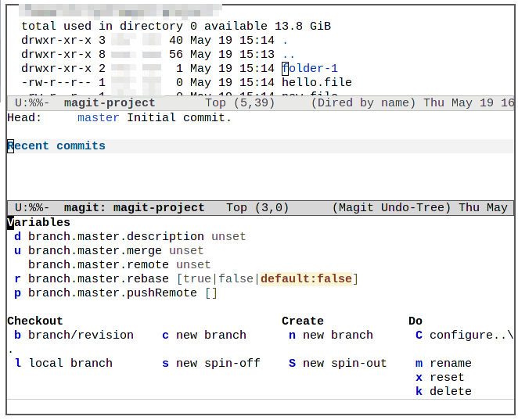Create a new spin-out branch
This screenshot has width=518, height=420.
click(344, 364)
